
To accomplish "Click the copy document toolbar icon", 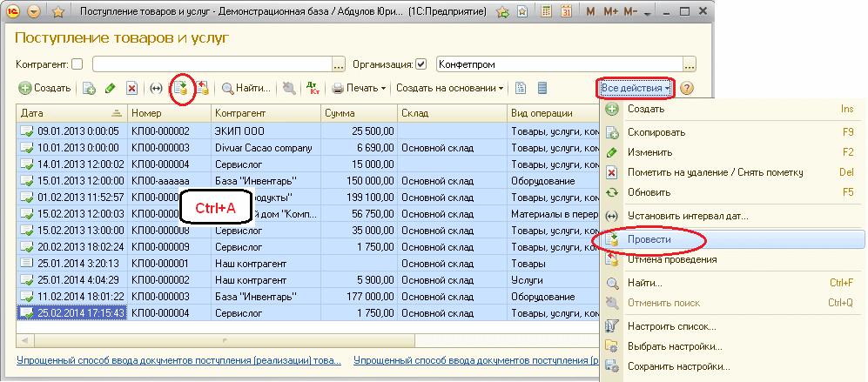I will tap(89, 88).
